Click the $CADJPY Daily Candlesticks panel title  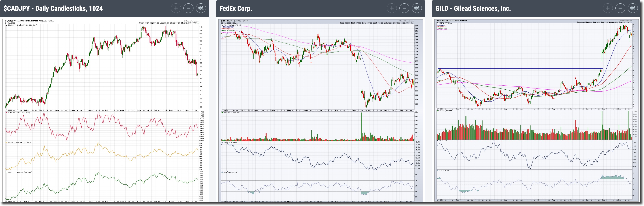(x=53, y=9)
